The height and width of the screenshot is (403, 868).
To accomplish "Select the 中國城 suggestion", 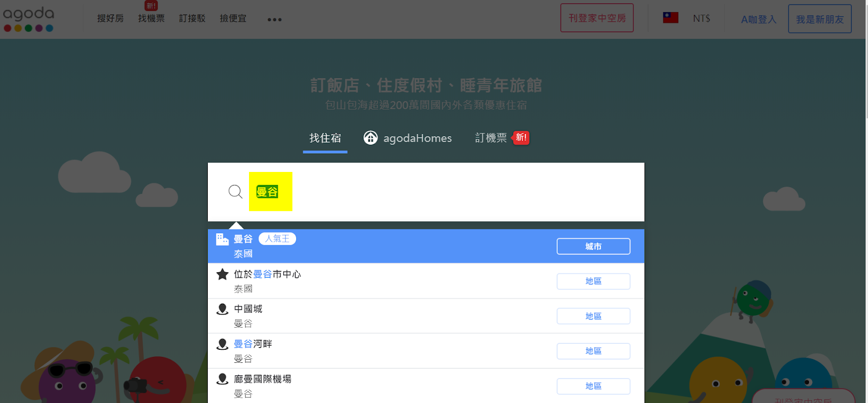I will tap(426, 316).
